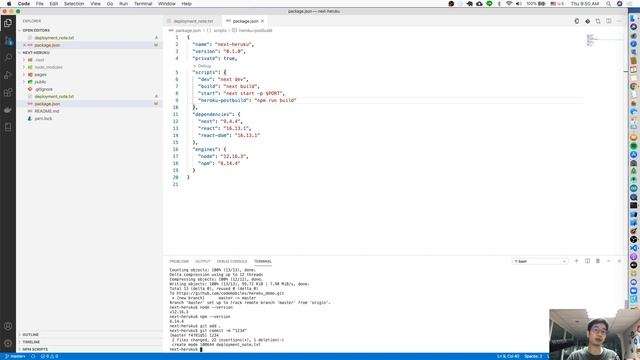Click the Split Editor Right icon
Viewport: 640px width, 360px height.
609,21
